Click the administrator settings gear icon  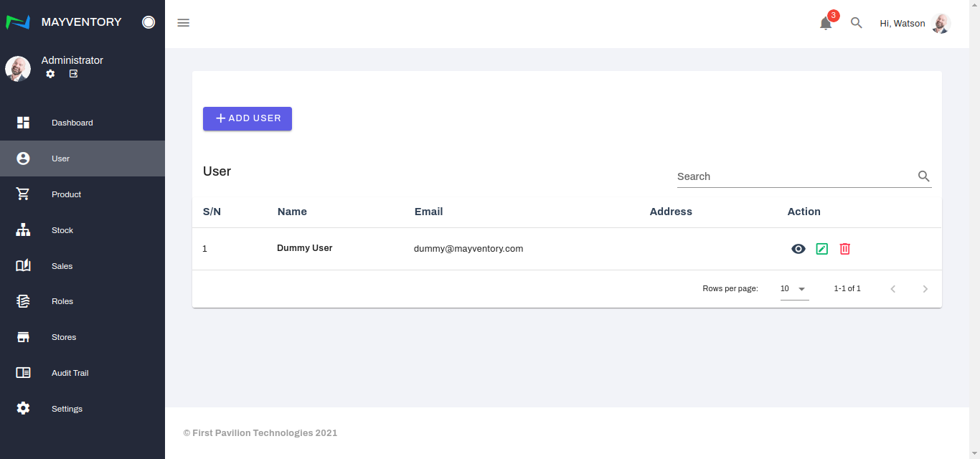(50, 74)
